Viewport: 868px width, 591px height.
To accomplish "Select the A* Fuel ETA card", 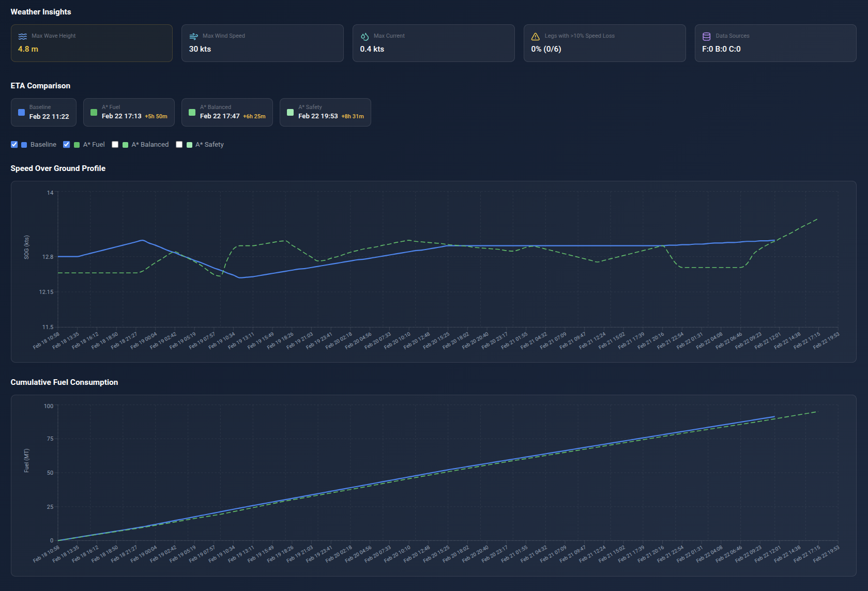I will coord(129,112).
